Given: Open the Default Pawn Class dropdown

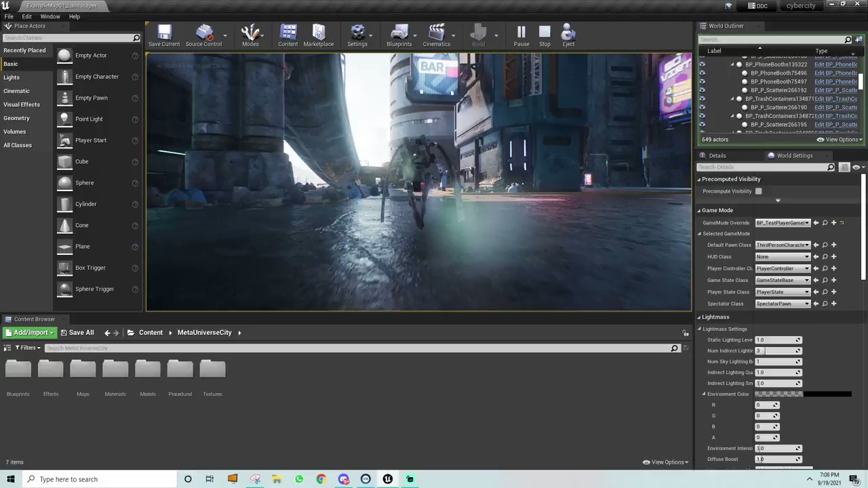Looking at the screenshot, I should [783, 245].
